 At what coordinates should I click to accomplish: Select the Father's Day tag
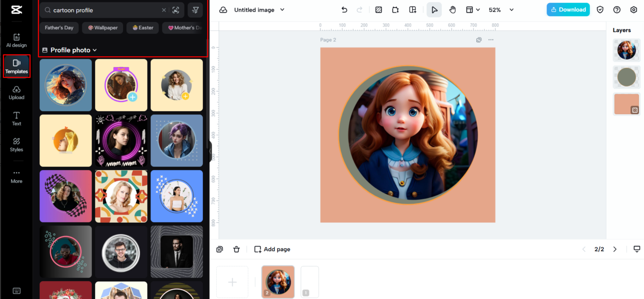coord(59,28)
